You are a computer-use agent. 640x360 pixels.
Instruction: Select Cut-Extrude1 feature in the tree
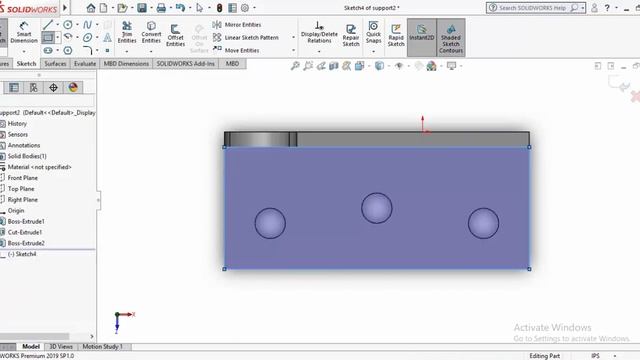tap(24, 232)
